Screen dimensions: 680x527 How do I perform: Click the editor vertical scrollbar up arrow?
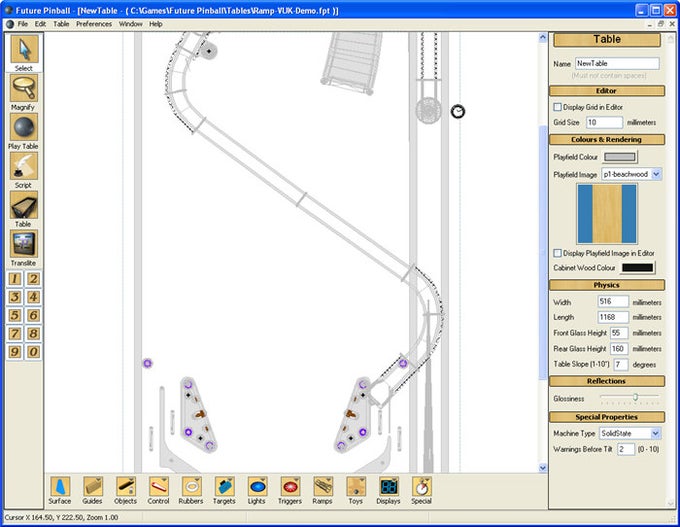(543, 38)
